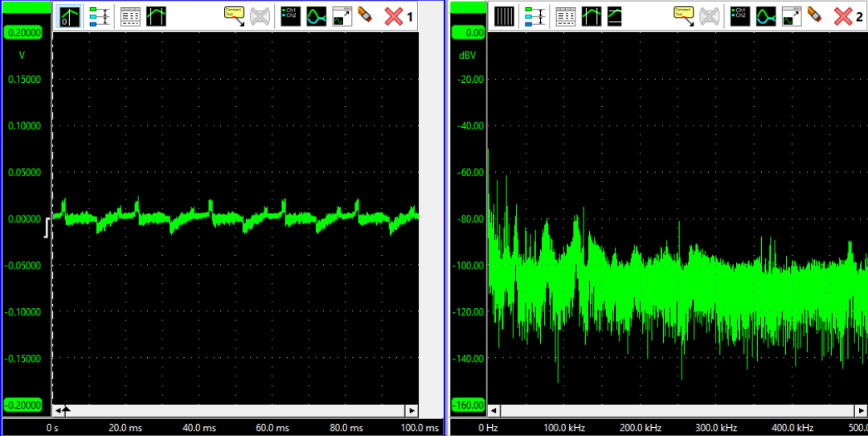This screenshot has width=868, height=436.
Task: Click the -0.05000 voltage axis label
Action: pyautogui.click(x=23, y=265)
